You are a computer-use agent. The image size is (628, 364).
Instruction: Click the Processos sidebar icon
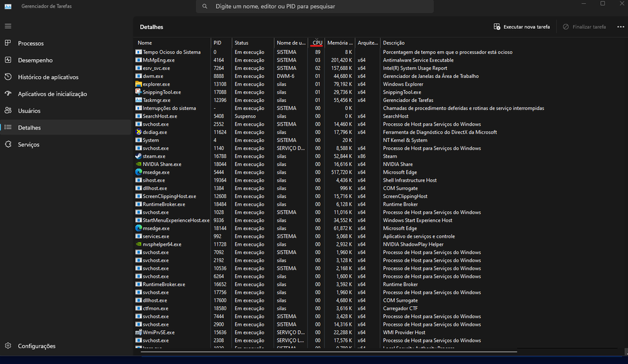(8, 43)
